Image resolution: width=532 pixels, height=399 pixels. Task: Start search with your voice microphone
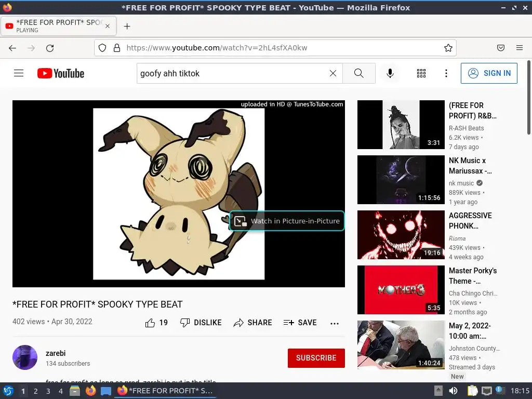390,73
